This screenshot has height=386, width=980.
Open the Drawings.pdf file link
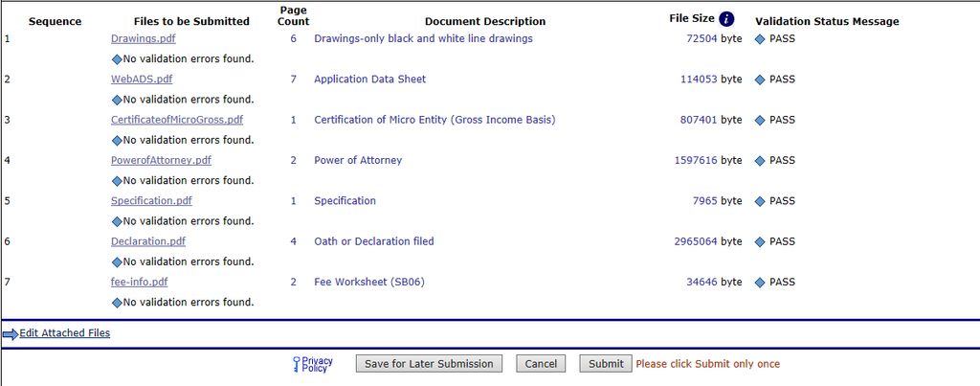coord(144,38)
